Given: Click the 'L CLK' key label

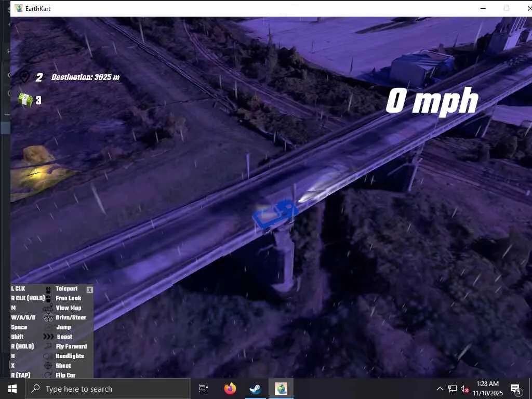Looking at the screenshot, I should pos(18,289).
